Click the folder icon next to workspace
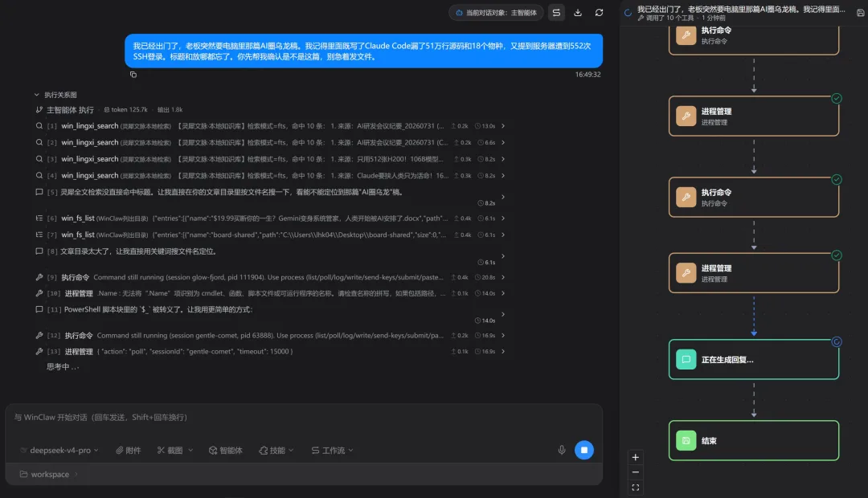This screenshot has height=498, width=868. pyautogui.click(x=24, y=474)
